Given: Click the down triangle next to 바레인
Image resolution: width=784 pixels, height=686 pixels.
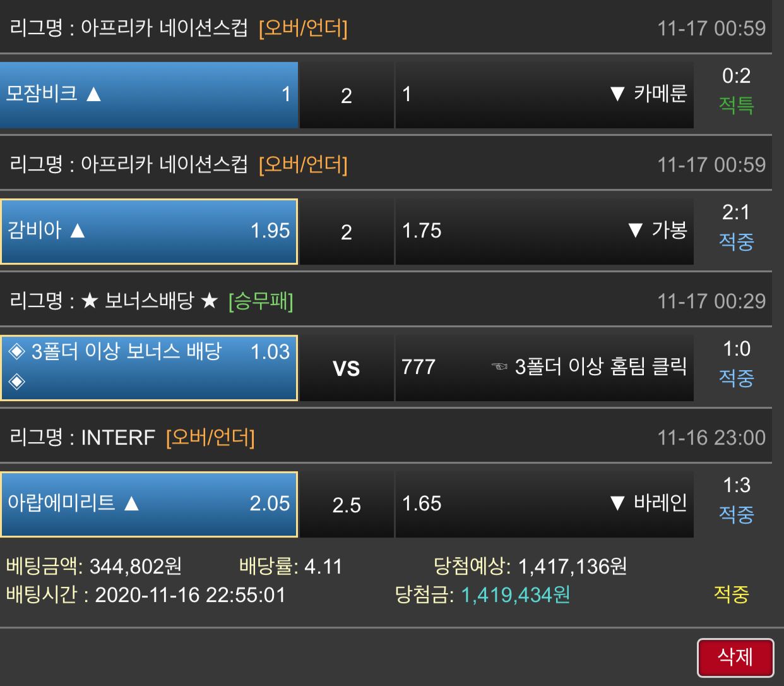Looking at the screenshot, I should 617,503.
